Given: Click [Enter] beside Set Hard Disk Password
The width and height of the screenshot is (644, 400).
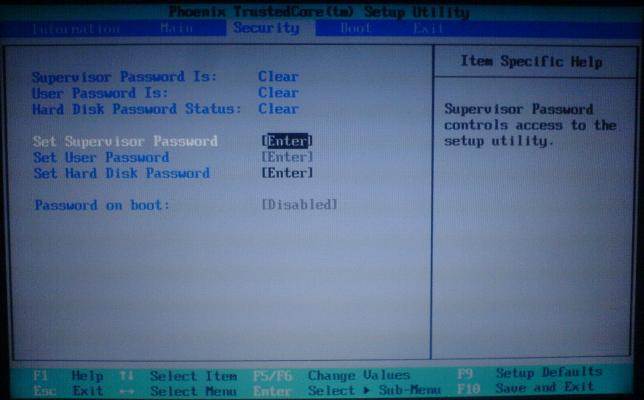Looking at the screenshot, I should [x=287, y=173].
